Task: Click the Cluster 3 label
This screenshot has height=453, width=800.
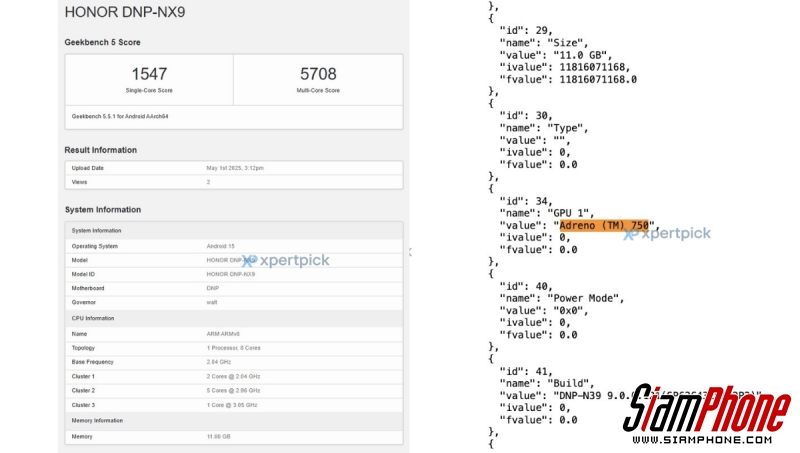Action: pos(83,405)
